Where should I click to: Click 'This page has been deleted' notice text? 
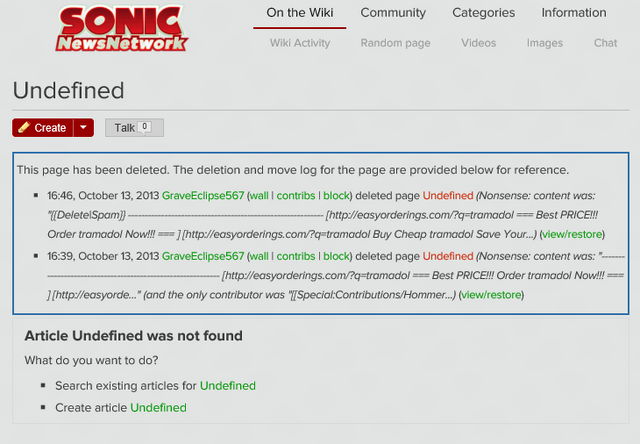[x=293, y=170]
